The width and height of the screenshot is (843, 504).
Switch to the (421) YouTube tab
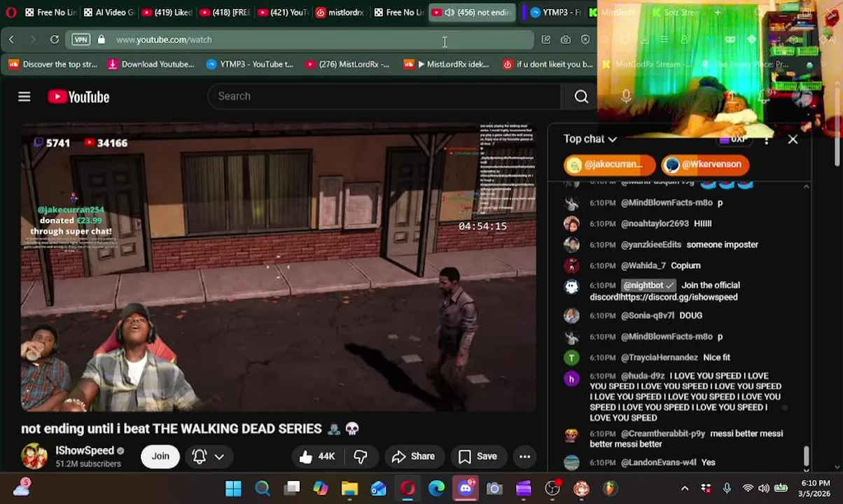(283, 13)
